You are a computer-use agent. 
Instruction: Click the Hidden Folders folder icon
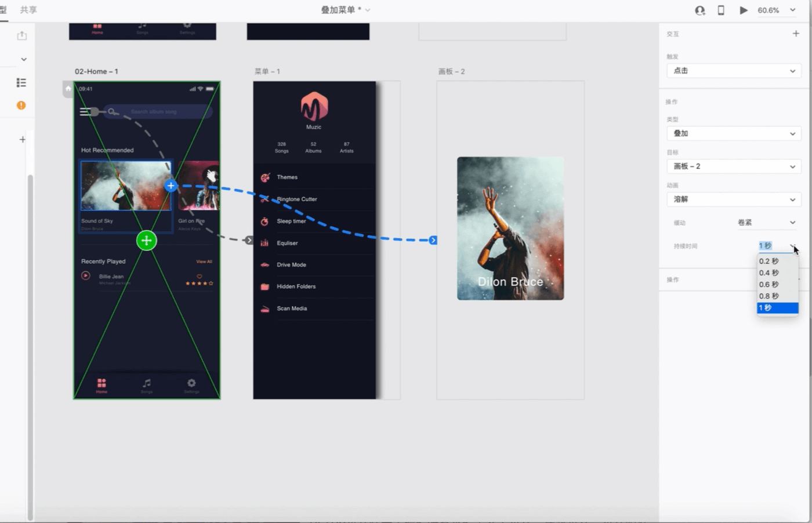[264, 286]
